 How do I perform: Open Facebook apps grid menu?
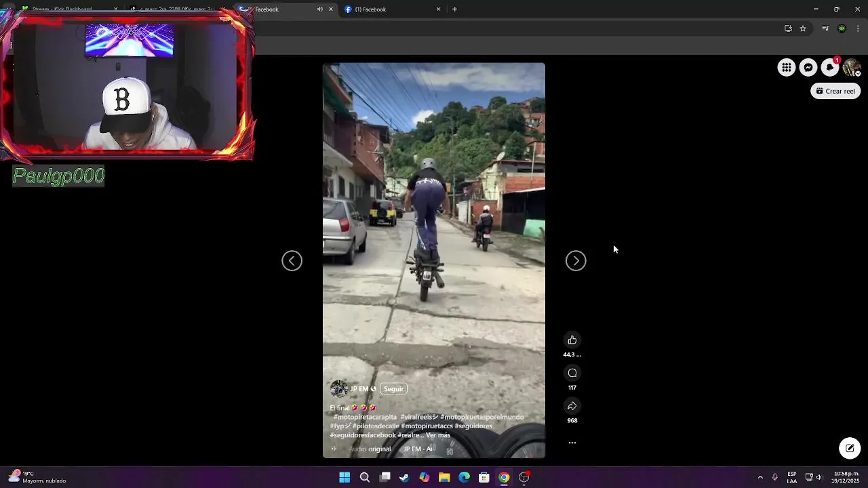coord(786,67)
